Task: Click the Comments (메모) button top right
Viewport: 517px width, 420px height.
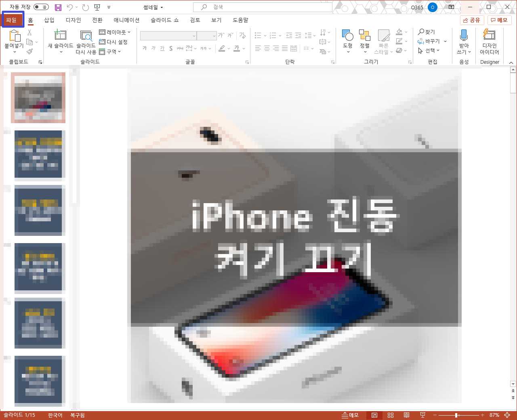Action: point(499,20)
